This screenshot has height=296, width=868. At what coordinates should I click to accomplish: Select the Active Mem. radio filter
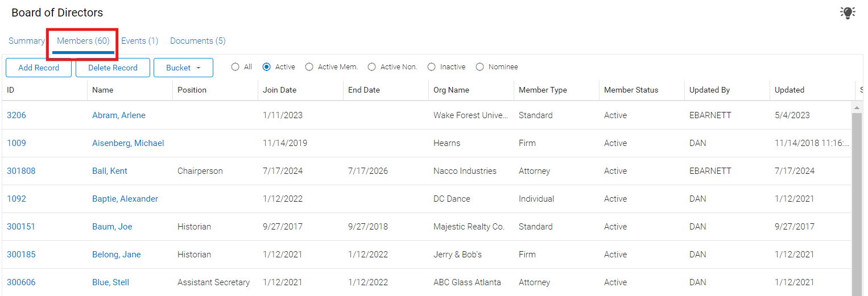(309, 67)
